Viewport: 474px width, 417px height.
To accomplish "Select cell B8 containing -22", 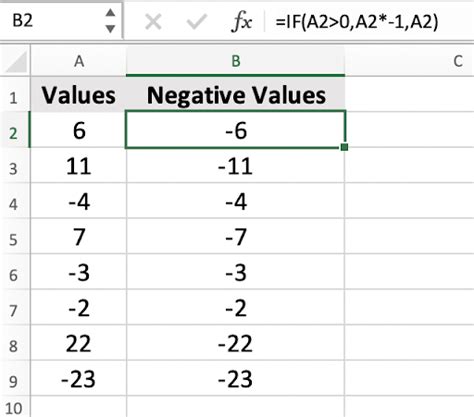I will click(x=236, y=343).
